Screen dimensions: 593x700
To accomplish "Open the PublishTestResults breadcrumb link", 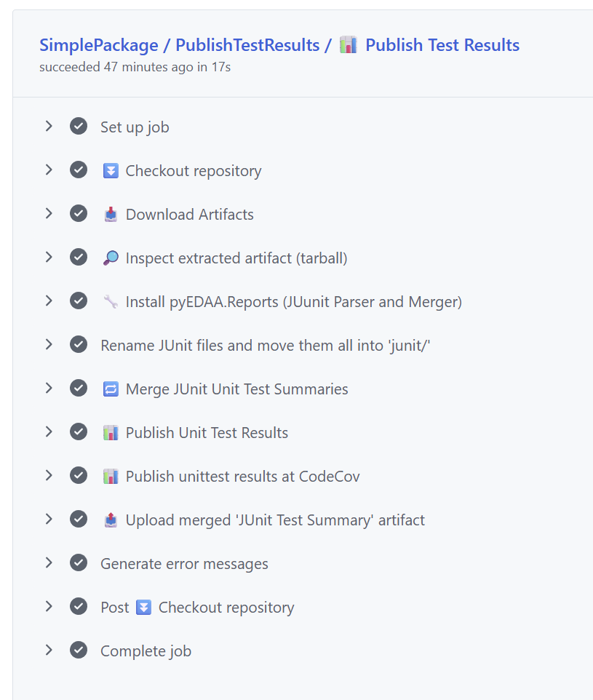I will (247, 45).
